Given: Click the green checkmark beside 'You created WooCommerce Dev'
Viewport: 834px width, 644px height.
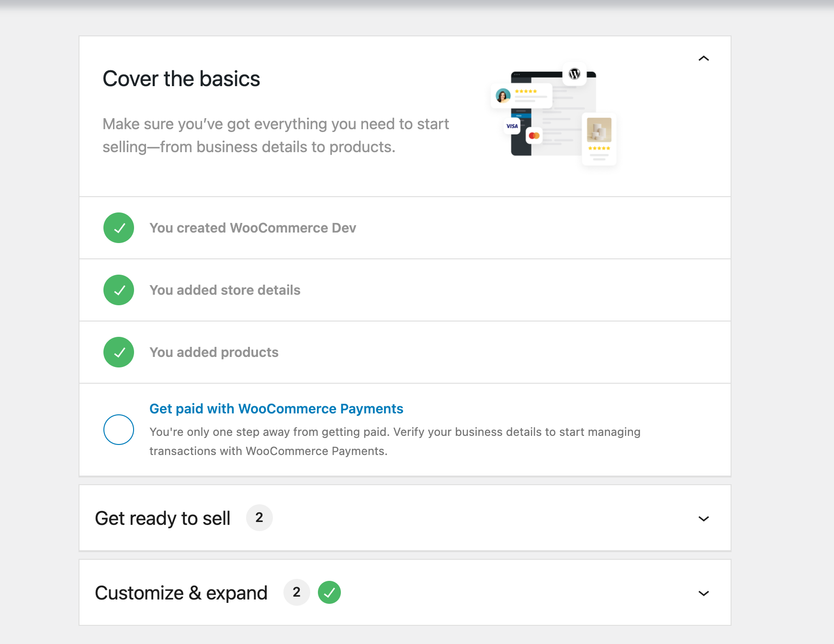Looking at the screenshot, I should tap(118, 228).
